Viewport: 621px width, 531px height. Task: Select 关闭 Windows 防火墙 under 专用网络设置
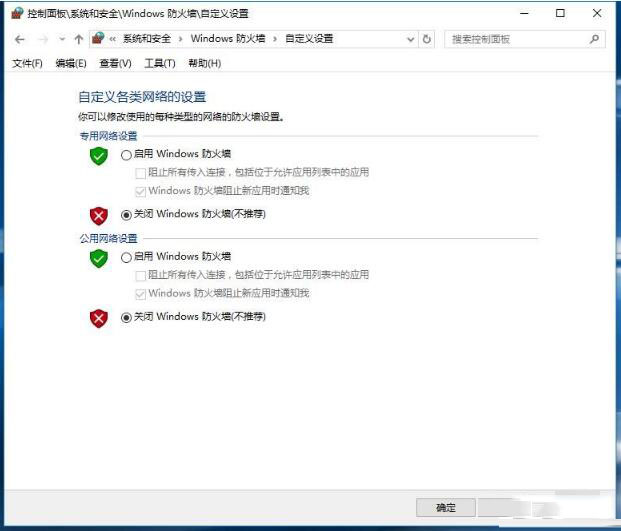coord(126,215)
